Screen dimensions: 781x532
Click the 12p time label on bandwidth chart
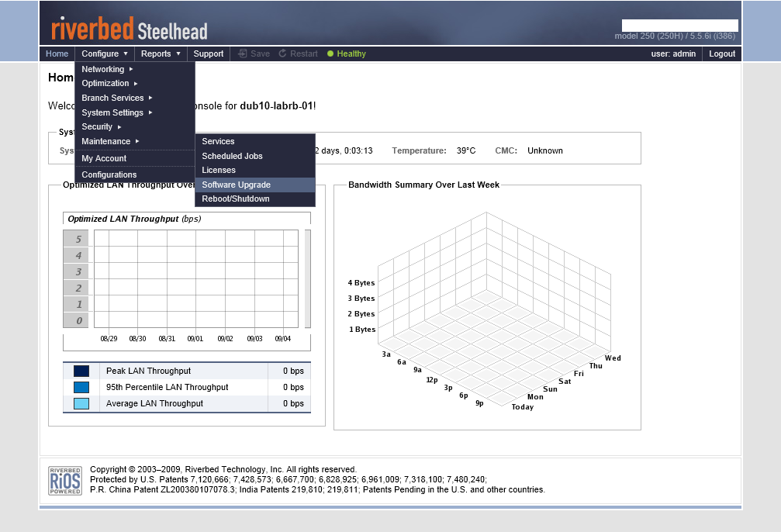(x=432, y=380)
